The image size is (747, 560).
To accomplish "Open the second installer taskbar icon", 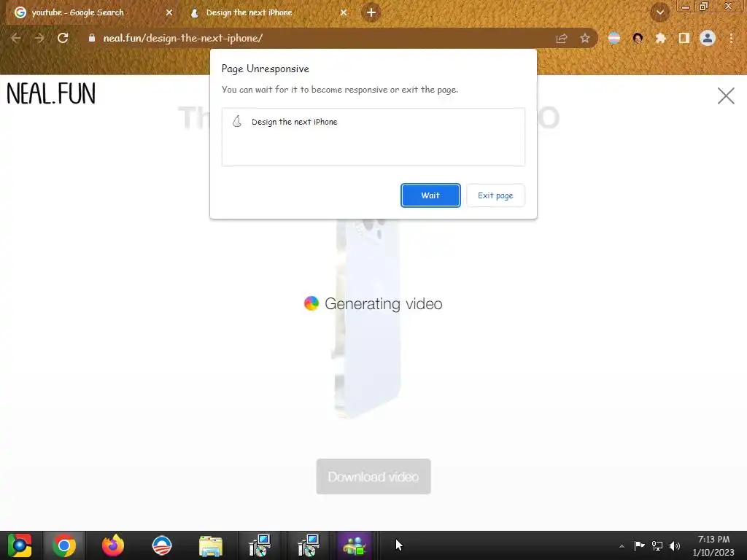I will (x=309, y=545).
